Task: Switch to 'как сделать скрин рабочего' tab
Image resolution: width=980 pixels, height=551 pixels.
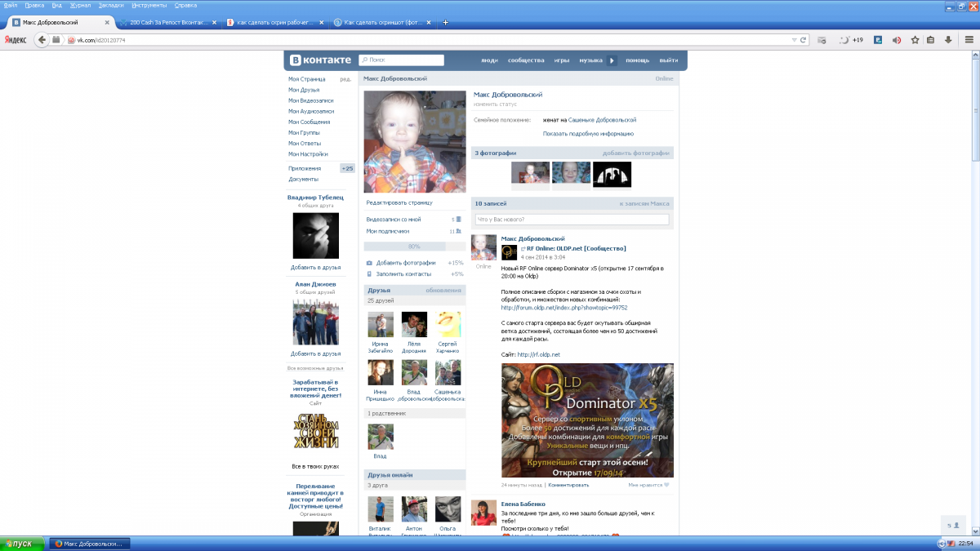Action: pos(274,22)
